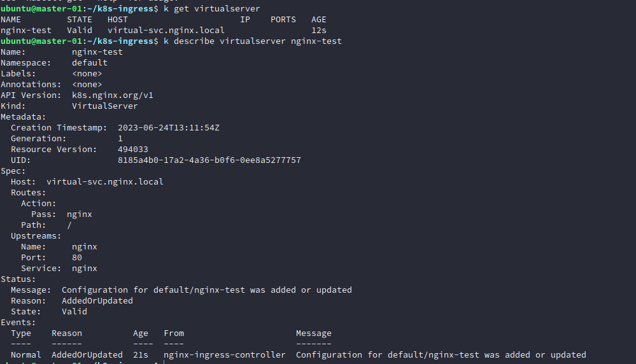Select the UID value starting with 8185a4b0
This screenshot has width=636, height=364.
[209, 160]
